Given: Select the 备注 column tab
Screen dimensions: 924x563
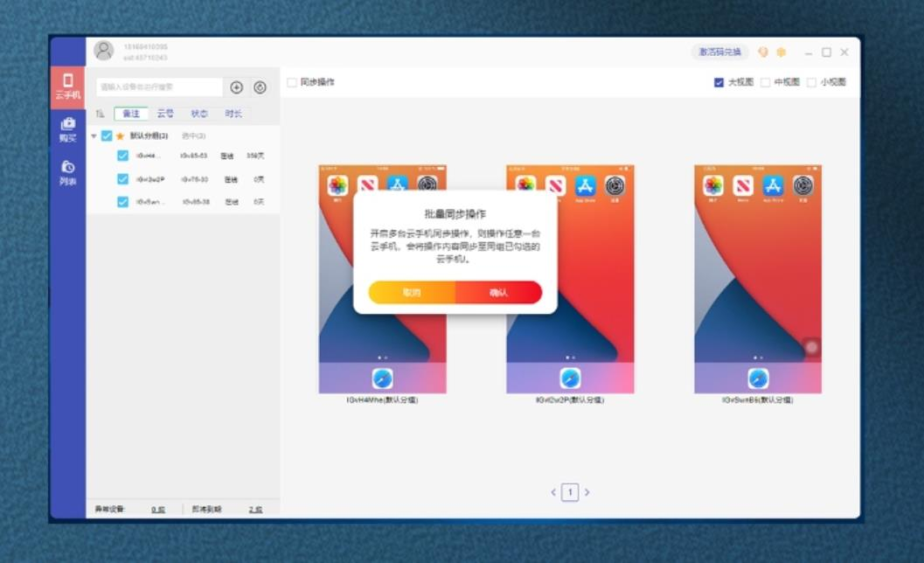Looking at the screenshot, I should coord(131,114).
